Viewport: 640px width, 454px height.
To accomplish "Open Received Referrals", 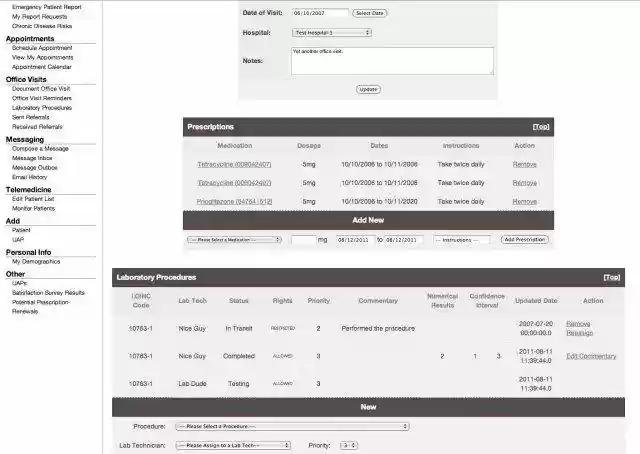I will coord(37,127).
